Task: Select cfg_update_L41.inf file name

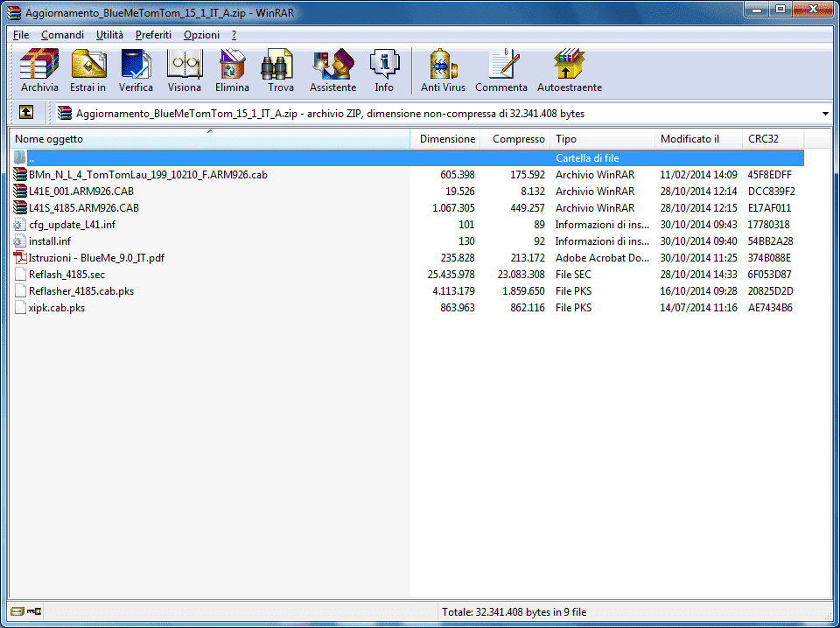Action: click(x=73, y=224)
